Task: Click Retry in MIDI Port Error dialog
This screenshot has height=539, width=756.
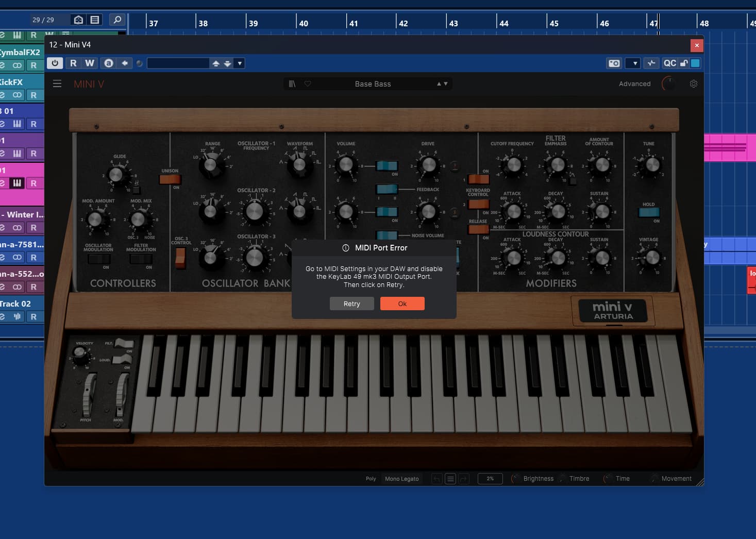Action: (352, 304)
